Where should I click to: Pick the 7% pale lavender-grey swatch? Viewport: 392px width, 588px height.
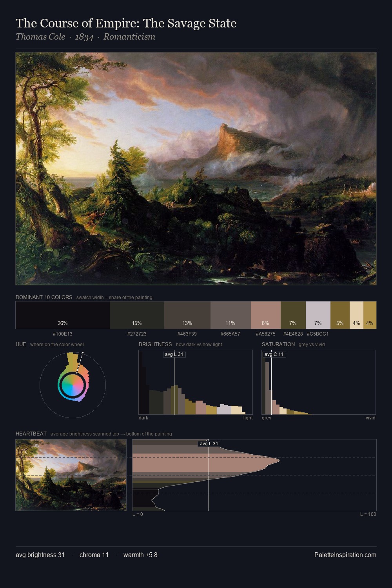[x=318, y=315]
